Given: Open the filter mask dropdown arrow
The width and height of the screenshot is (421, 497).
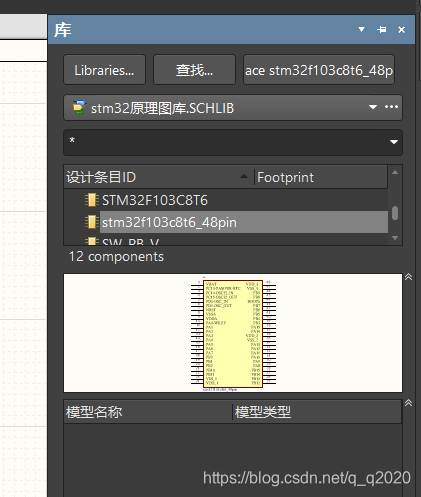Looking at the screenshot, I should click(394, 142).
